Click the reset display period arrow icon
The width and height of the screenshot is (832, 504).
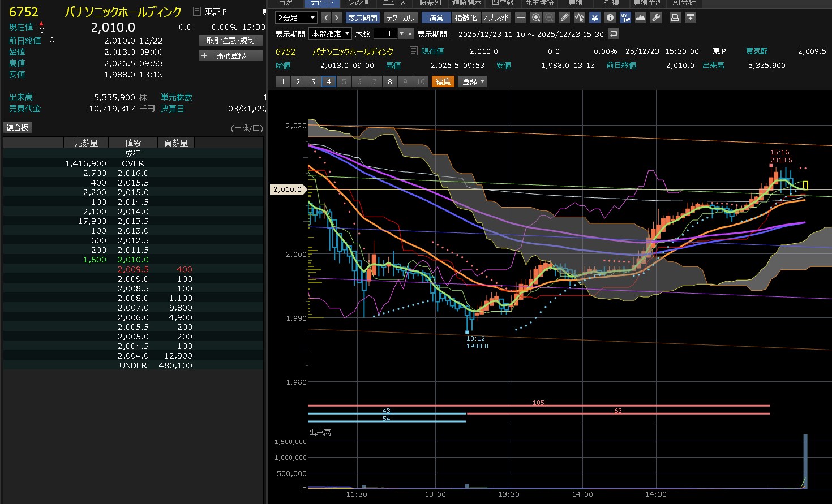tap(614, 34)
